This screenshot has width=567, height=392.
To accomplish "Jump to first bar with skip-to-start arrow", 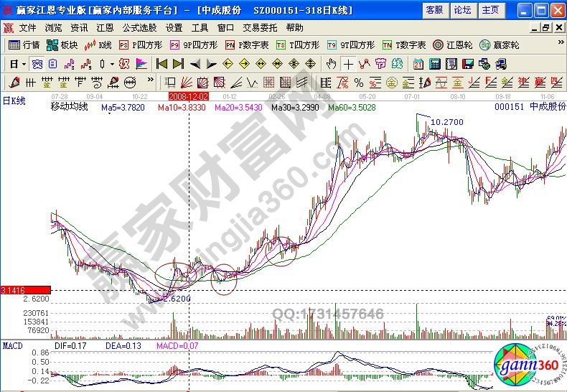I will click(x=162, y=64).
